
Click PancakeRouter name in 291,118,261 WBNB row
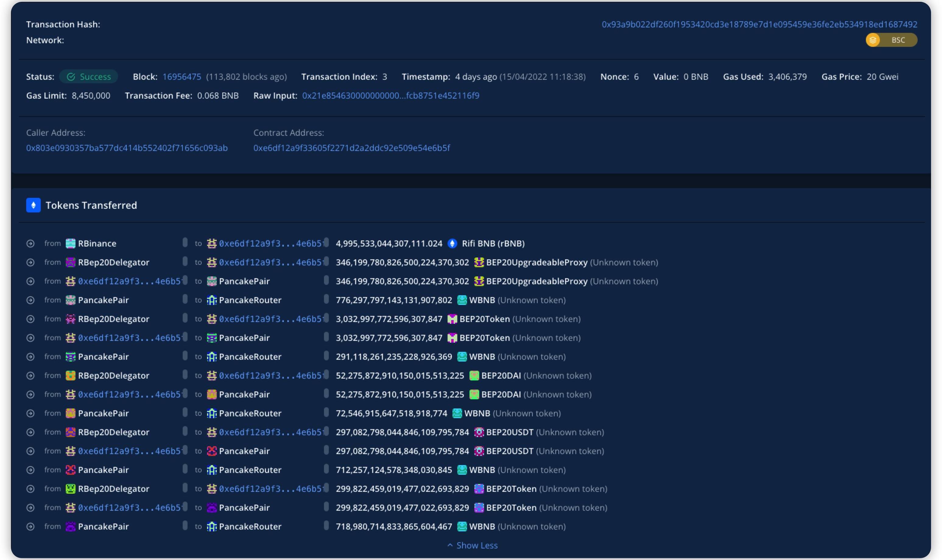coord(250,357)
